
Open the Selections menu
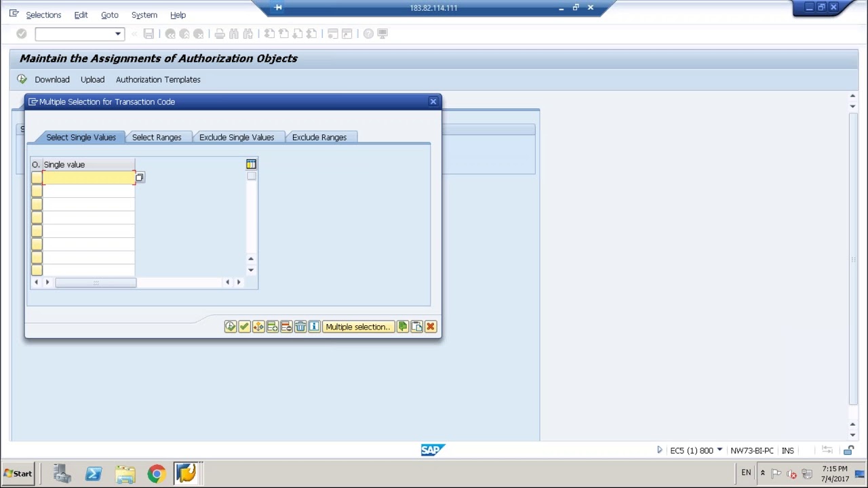click(43, 15)
